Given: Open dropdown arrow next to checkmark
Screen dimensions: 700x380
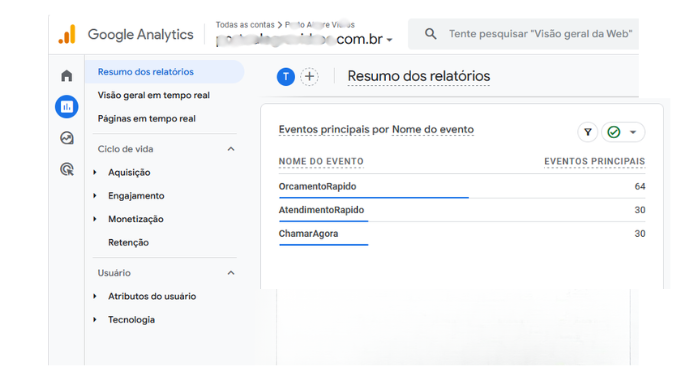Looking at the screenshot, I should point(633,132).
